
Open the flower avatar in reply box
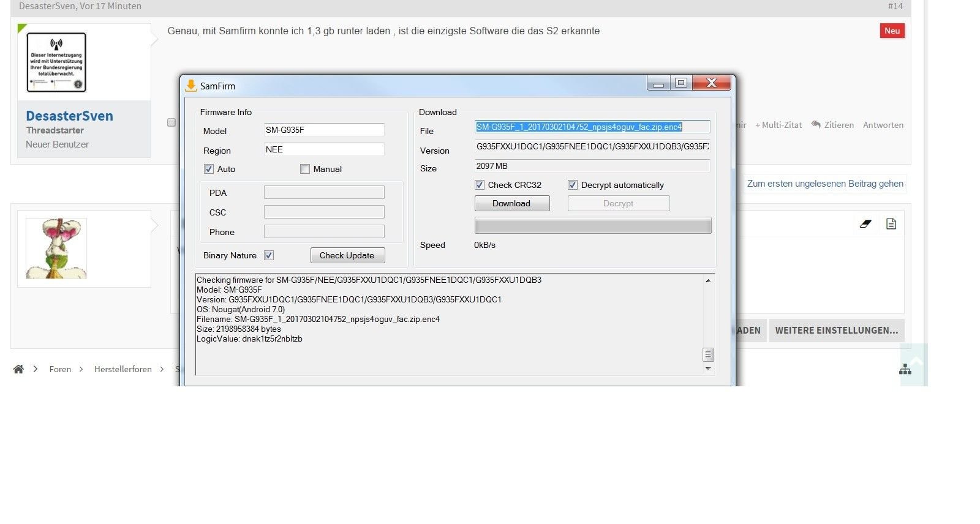point(56,249)
